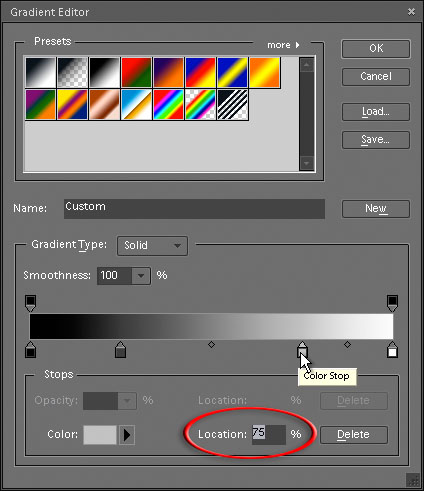Open the Gradient Type dropdown set to Solid
Screen dimensions: 424x491
click(152, 246)
